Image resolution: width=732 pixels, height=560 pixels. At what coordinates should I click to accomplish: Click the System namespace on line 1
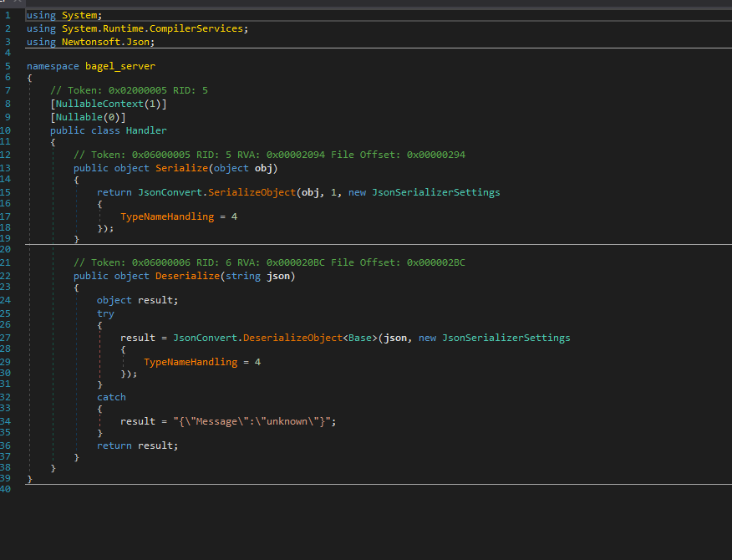pos(79,15)
